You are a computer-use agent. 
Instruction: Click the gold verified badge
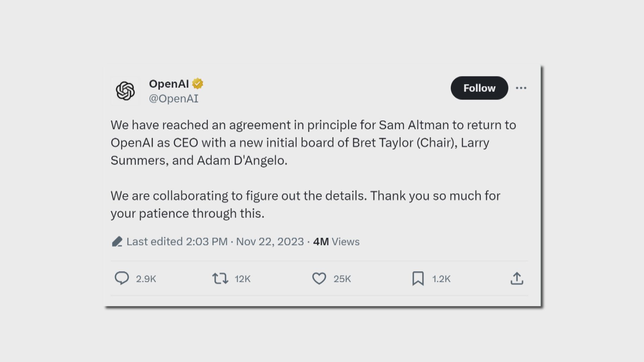click(198, 84)
